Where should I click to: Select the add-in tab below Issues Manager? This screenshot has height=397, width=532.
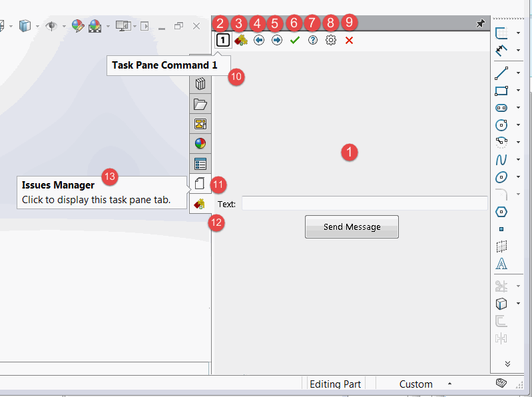(x=200, y=204)
